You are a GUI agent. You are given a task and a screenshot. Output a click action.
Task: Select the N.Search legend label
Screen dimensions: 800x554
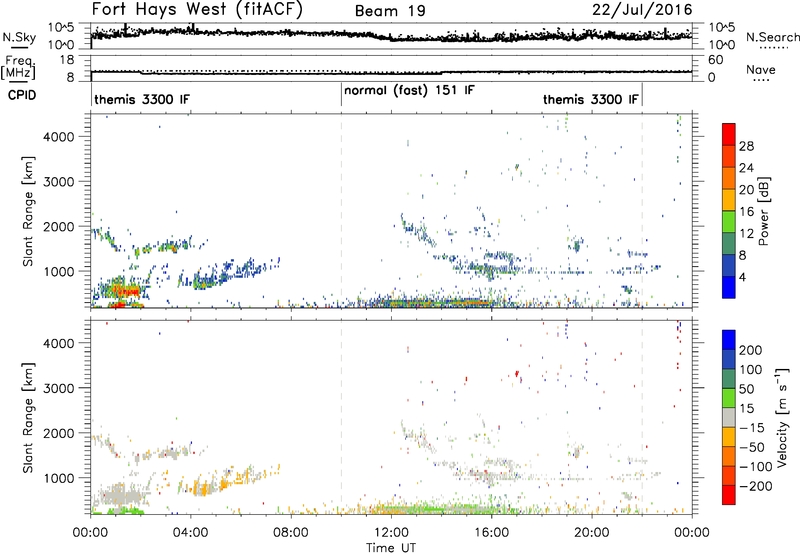772,37
